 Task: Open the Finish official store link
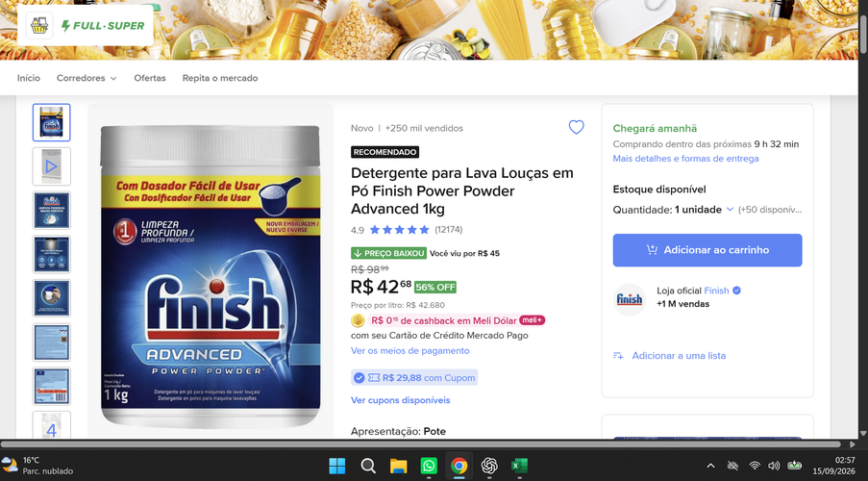tap(716, 291)
